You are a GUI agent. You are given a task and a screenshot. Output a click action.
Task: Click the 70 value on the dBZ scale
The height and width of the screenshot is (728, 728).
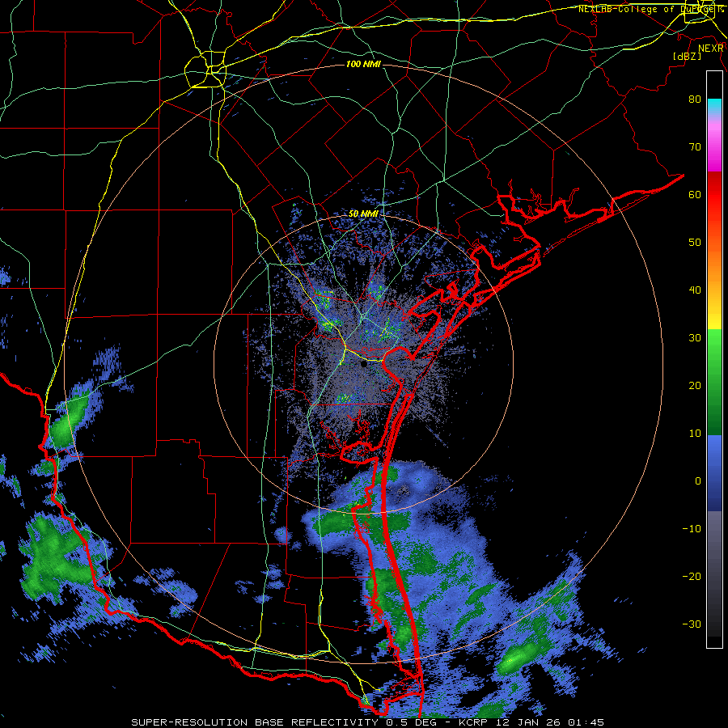click(x=695, y=147)
